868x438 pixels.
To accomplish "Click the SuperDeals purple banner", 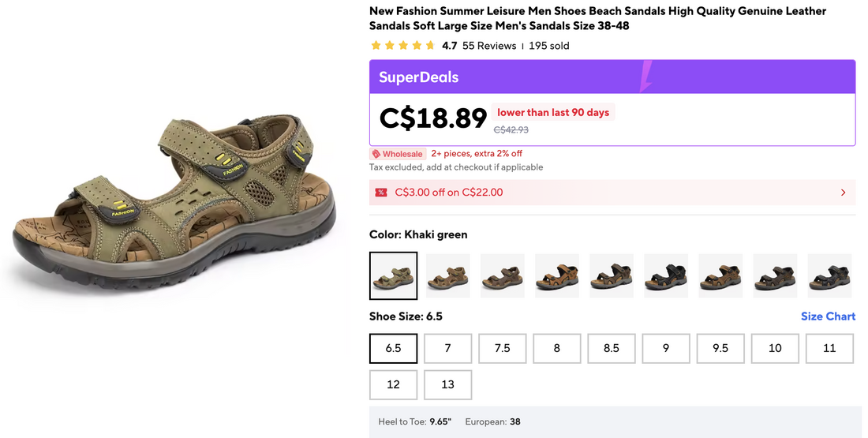I will (505, 77).
